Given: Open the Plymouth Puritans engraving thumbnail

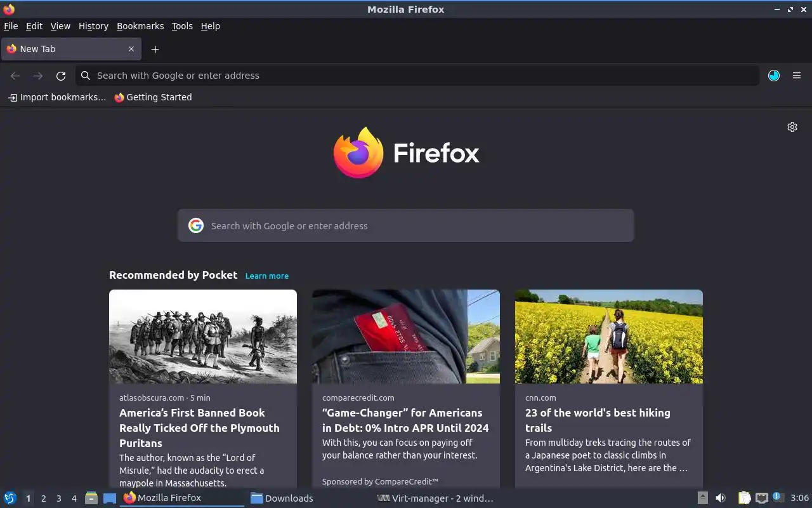Looking at the screenshot, I should (x=203, y=337).
